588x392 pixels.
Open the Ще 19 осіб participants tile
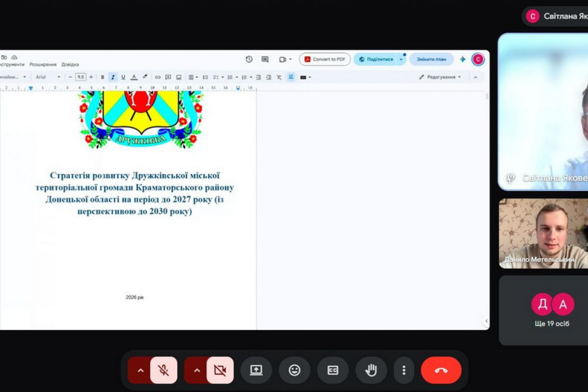pyautogui.click(x=543, y=310)
